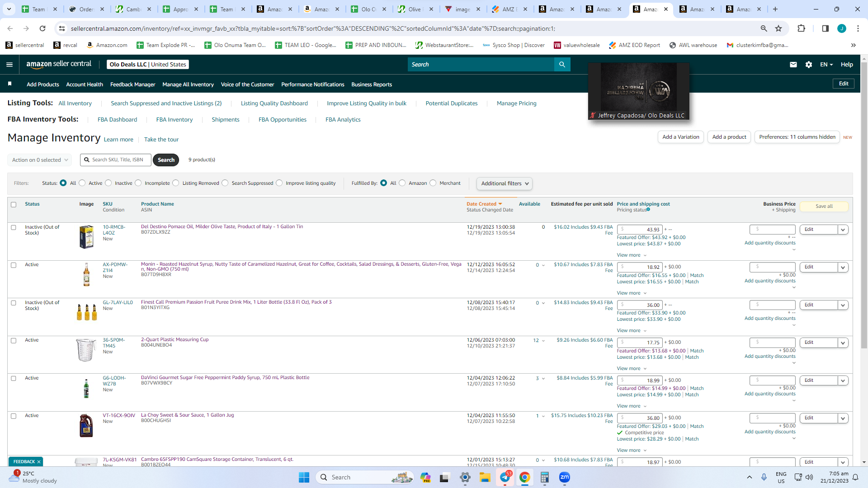Viewport: 868px width, 488px height.
Task: Open Zoom from the taskbar
Action: tap(564, 477)
